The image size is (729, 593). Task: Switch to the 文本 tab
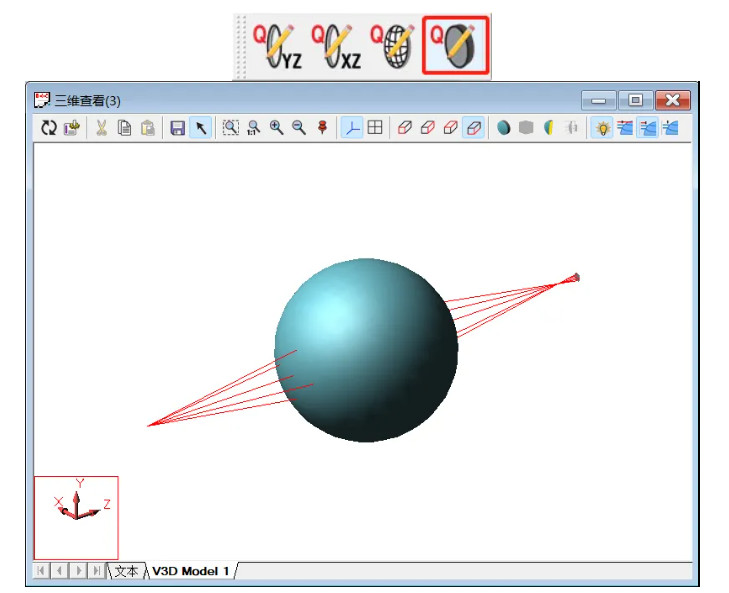[127, 570]
